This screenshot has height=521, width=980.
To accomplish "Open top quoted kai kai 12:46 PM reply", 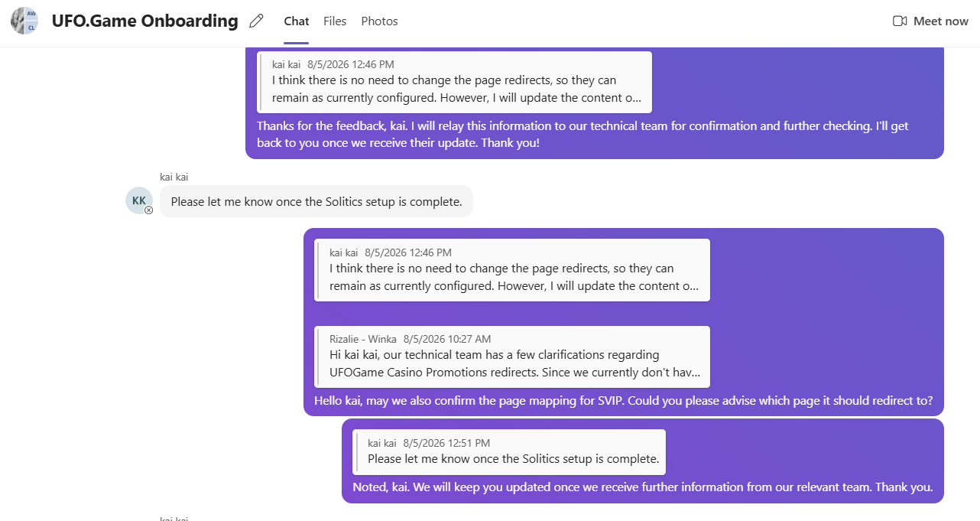I will (x=454, y=82).
